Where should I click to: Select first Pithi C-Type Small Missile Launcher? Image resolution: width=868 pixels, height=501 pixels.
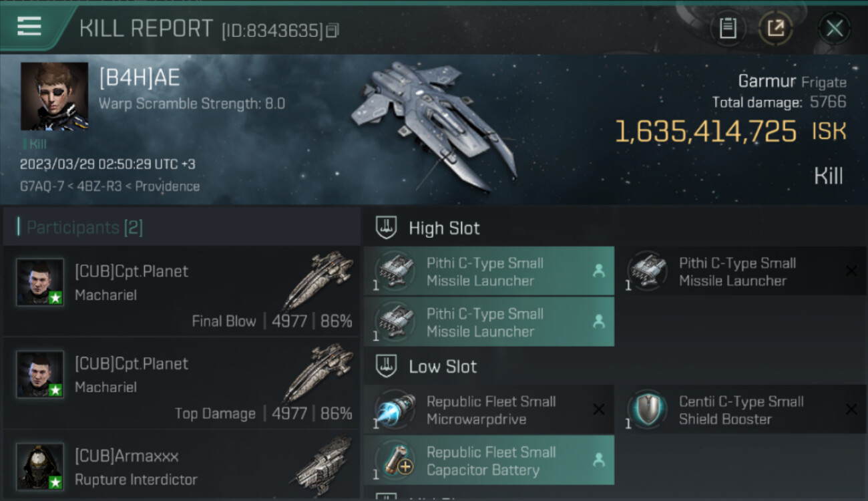pyautogui.click(x=489, y=271)
